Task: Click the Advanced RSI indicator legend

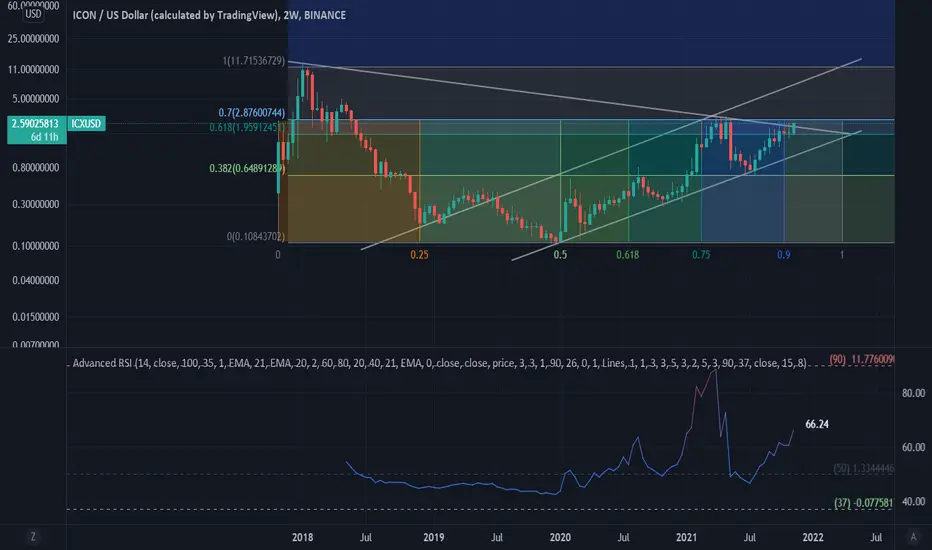Action: (x=439, y=363)
